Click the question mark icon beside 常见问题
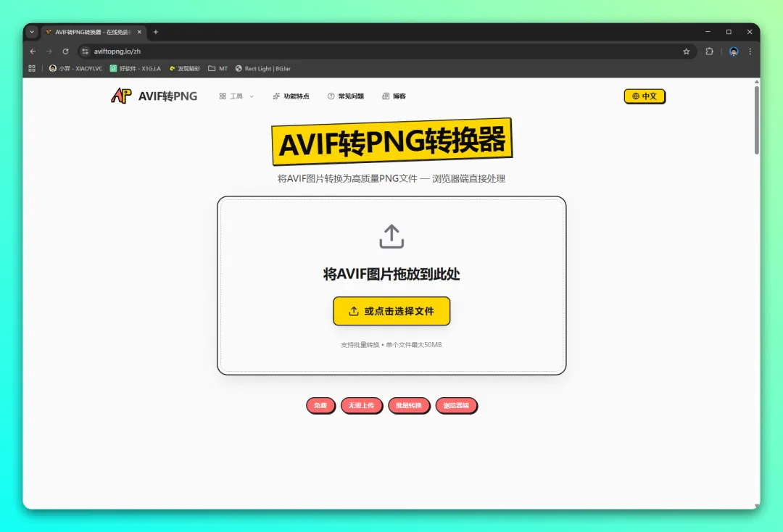This screenshot has width=783, height=532. [x=331, y=96]
